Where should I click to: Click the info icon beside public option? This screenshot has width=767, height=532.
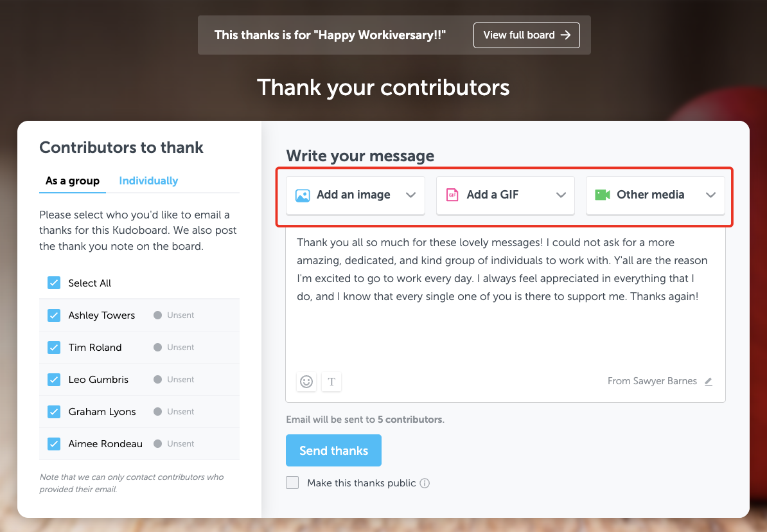tap(425, 483)
